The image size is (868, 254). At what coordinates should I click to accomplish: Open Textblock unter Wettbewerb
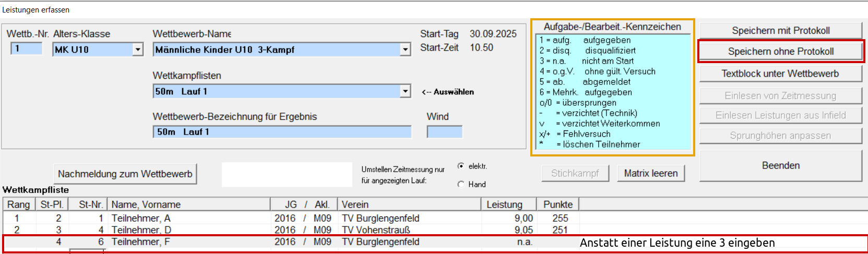[780, 74]
